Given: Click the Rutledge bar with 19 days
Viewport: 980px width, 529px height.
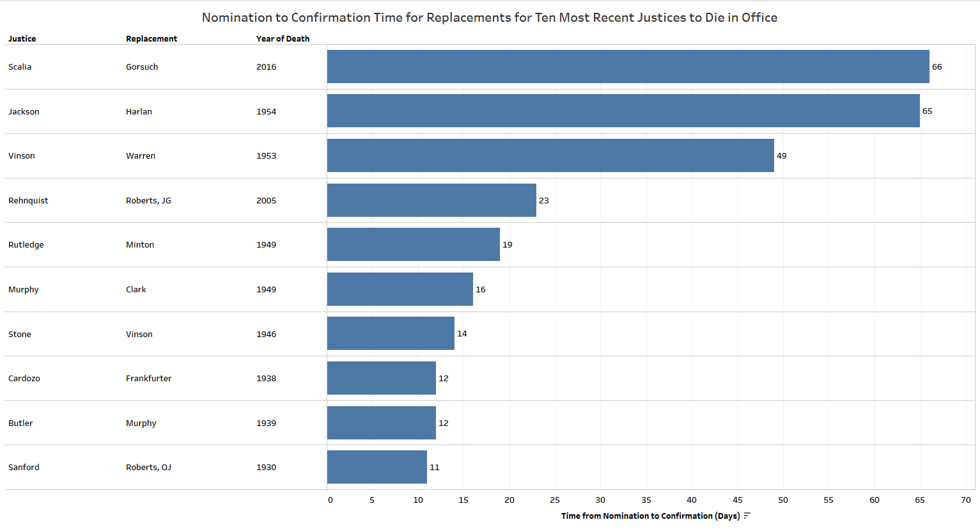Looking at the screenshot, I should point(413,244).
